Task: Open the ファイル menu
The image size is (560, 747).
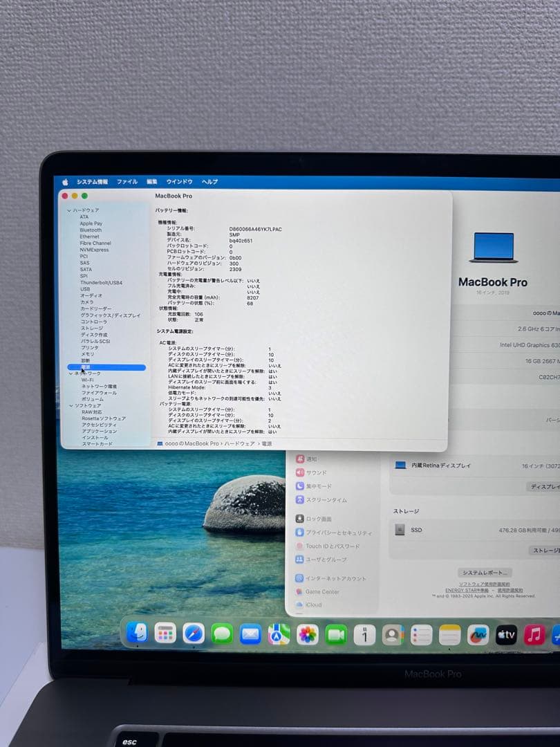Action: tap(127, 181)
